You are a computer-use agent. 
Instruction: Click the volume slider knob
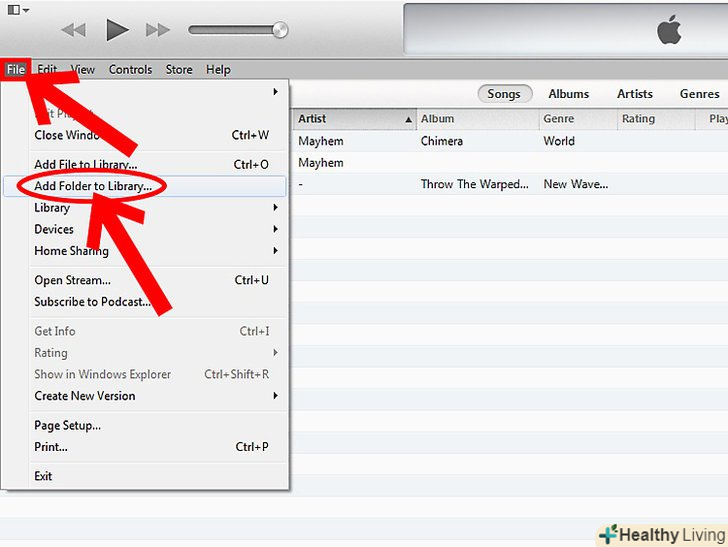(280, 30)
